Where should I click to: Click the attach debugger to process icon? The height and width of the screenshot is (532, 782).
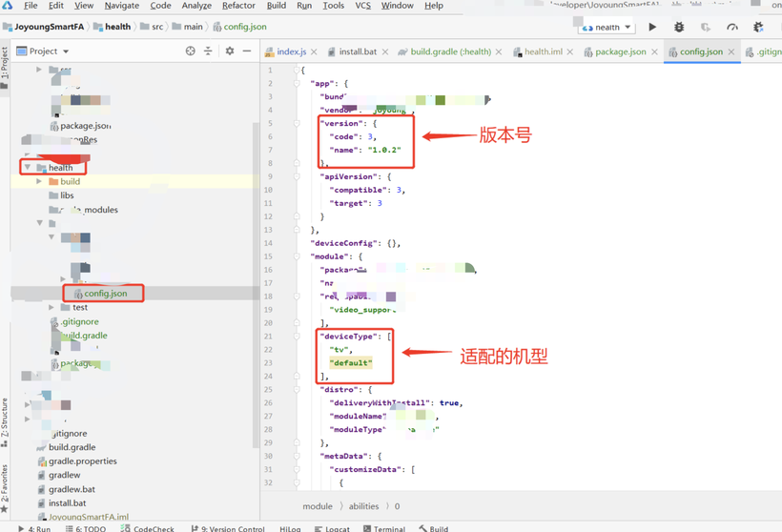758,27
